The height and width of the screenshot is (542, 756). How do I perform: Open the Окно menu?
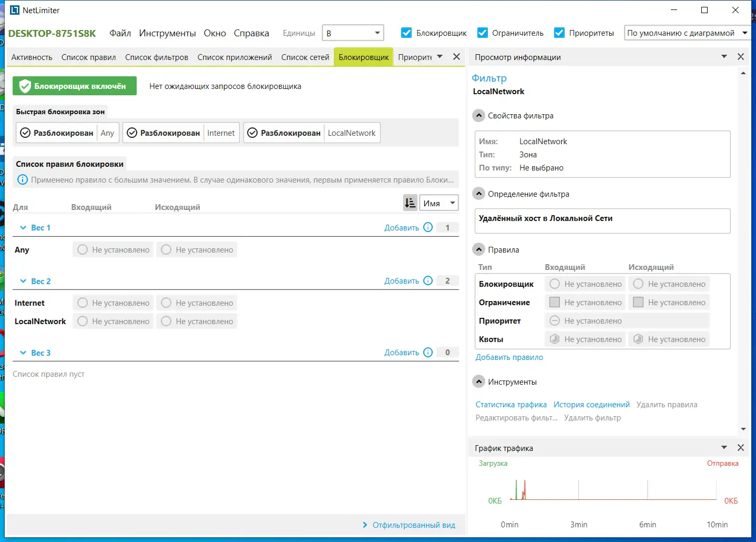[x=215, y=33]
